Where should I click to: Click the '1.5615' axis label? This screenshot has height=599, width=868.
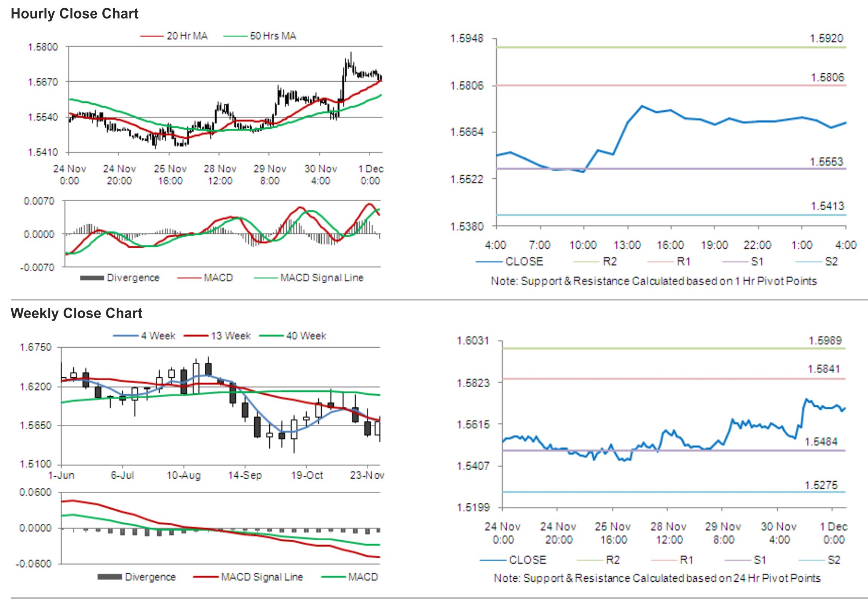473,425
